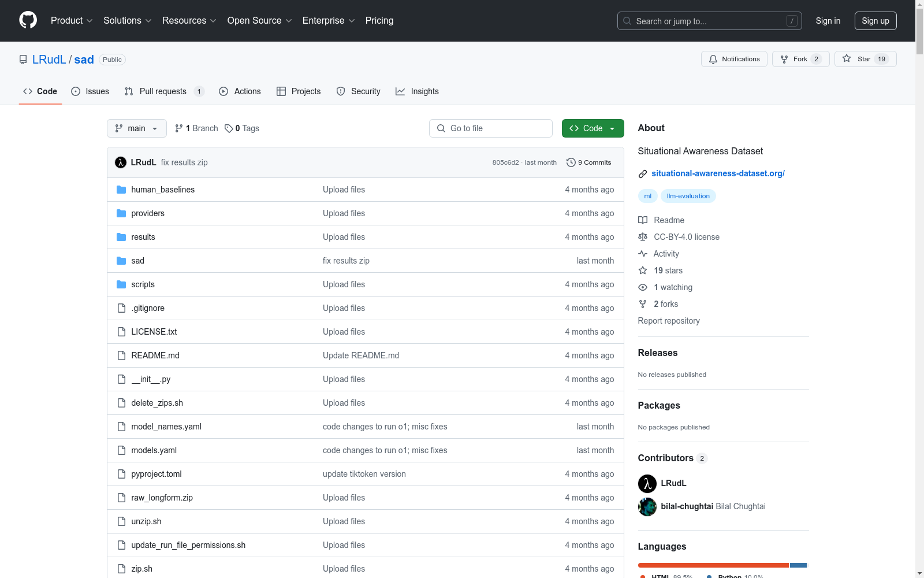Click the Sign up button
Screen dimensions: 924x578
tap(875, 21)
